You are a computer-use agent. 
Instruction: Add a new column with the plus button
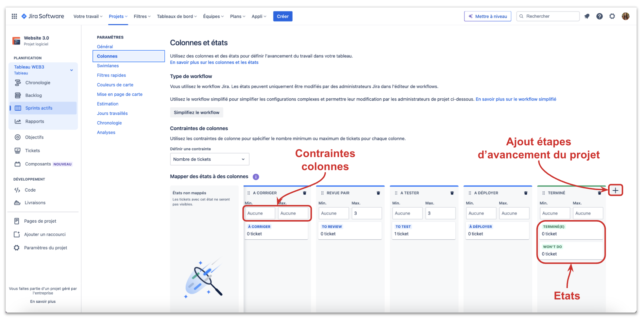[x=615, y=190]
